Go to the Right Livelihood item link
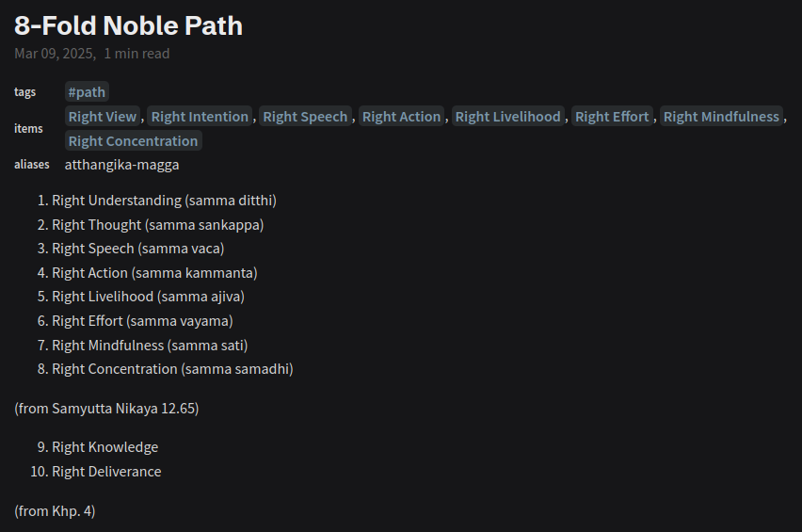Screen dimensions: 802x532 tap(507, 117)
